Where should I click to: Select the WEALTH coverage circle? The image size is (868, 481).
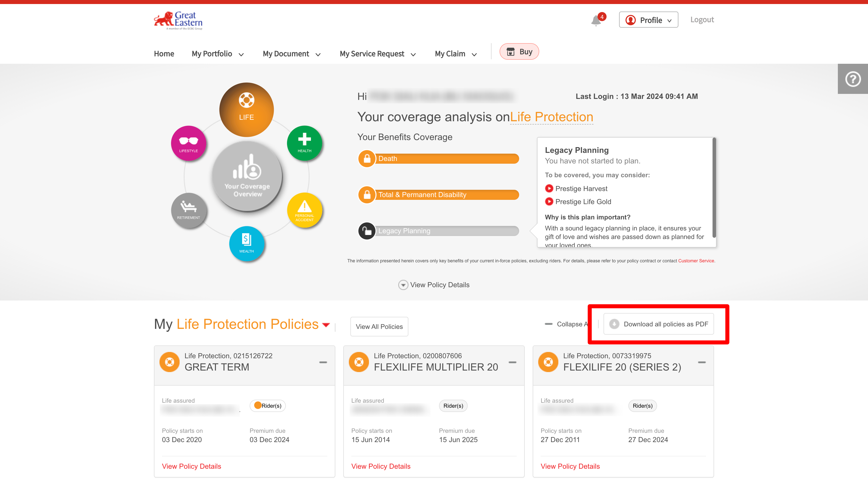246,244
